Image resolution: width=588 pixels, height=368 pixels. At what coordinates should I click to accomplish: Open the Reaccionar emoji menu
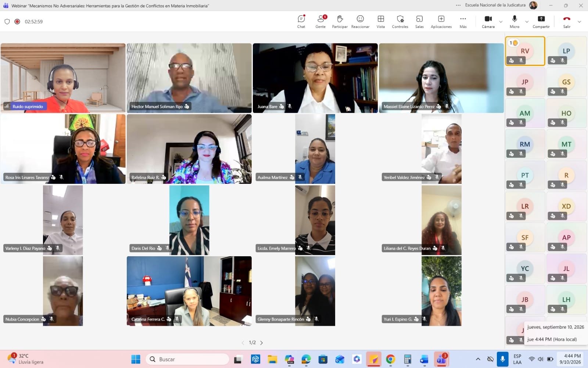[x=360, y=22]
